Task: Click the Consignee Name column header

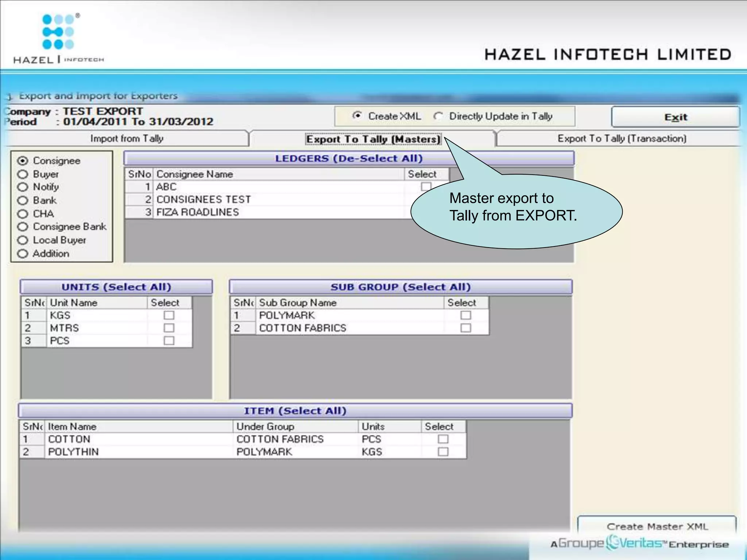Action: pyautogui.click(x=279, y=174)
